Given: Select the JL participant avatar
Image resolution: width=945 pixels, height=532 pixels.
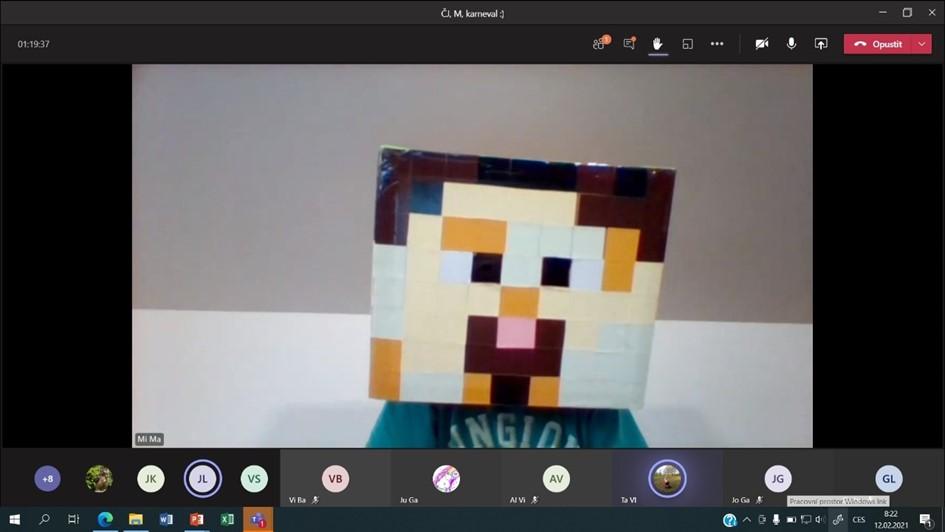Looking at the screenshot, I should point(202,478).
